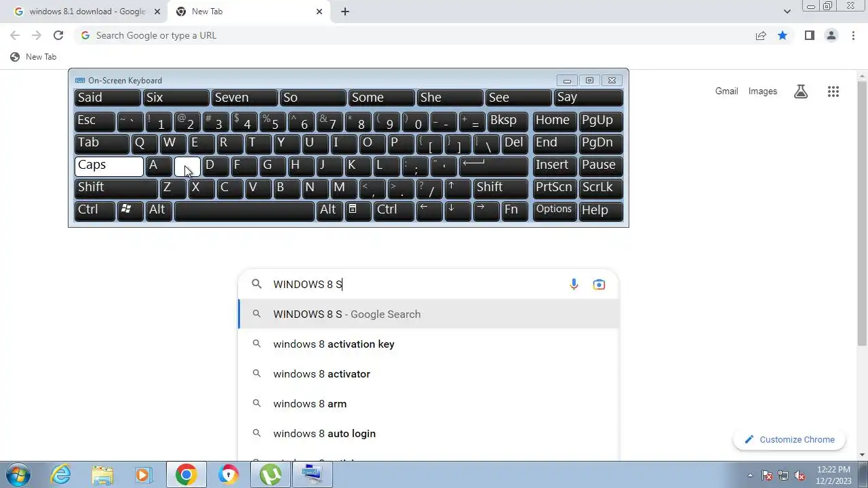Toggle the left Alt key
Screen dimensions: 868x488
(159, 210)
